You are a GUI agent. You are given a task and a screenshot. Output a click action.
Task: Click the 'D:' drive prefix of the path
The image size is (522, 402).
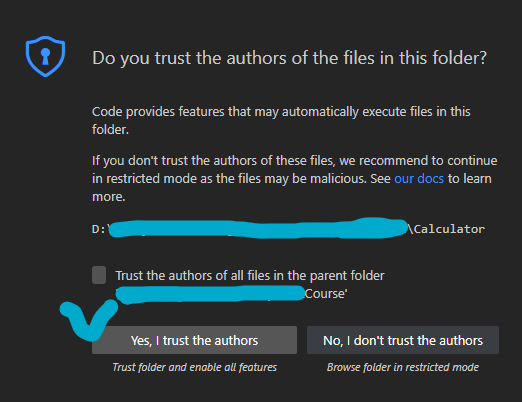99,229
